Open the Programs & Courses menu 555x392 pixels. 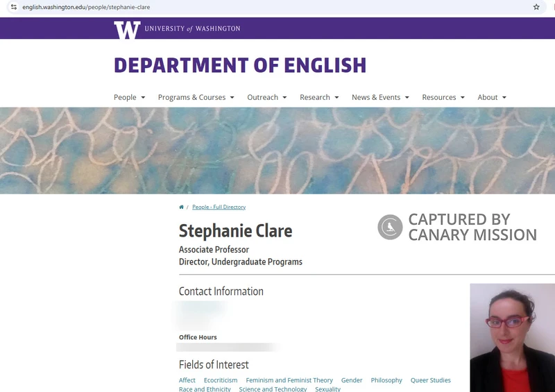(191, 97)
